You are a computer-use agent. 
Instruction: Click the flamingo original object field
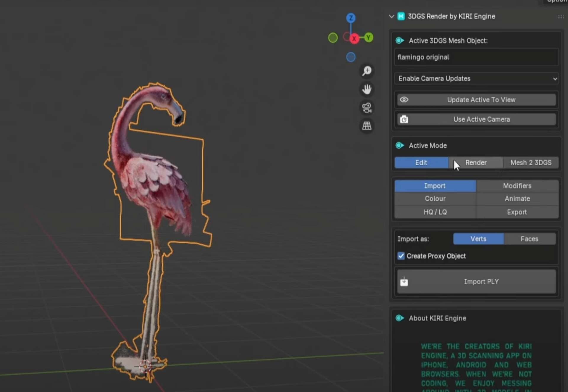(476, 57)
